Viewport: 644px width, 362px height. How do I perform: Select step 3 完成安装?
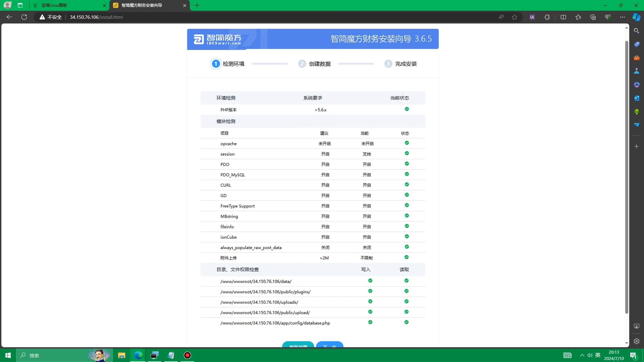(x=401, y=64)
